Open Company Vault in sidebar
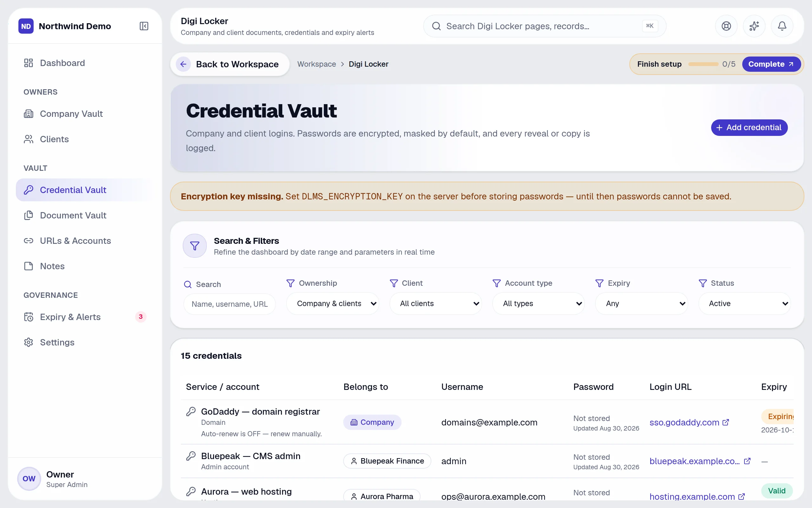 pos(85,114)
